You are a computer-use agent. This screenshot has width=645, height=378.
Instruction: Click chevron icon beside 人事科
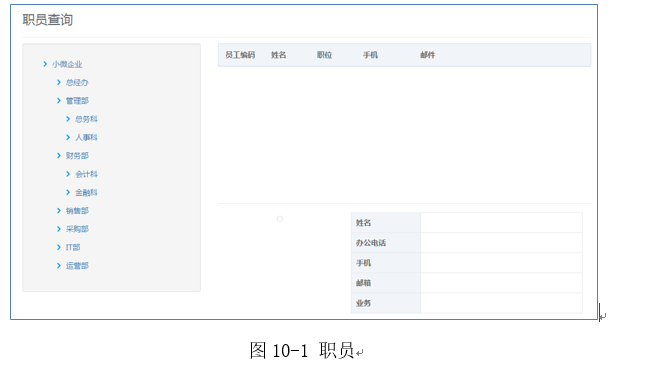coord(68,137)
